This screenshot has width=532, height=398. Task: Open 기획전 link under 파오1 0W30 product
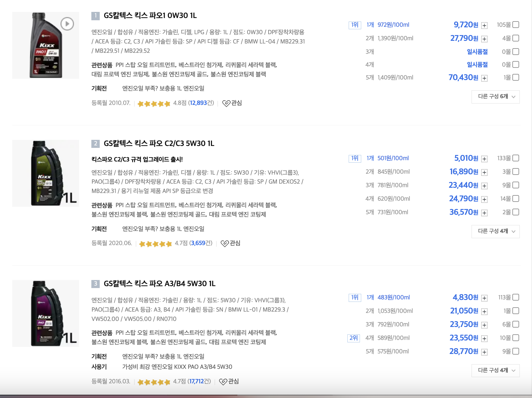[163, 88]
